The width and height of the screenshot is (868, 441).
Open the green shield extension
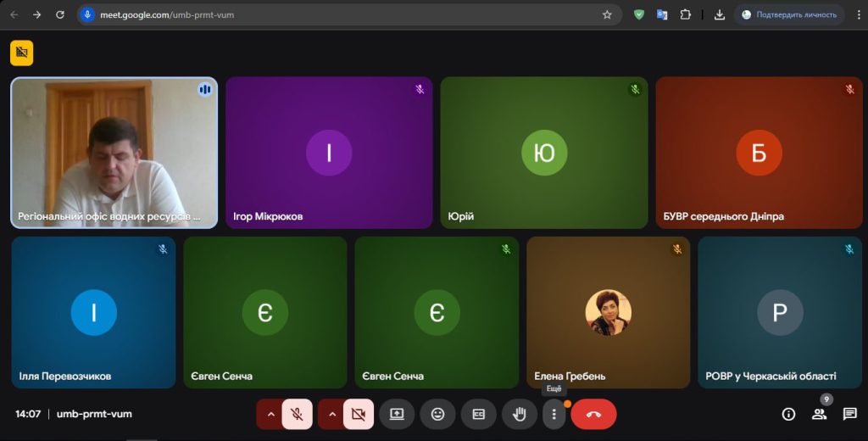click(x=639, y=15)
